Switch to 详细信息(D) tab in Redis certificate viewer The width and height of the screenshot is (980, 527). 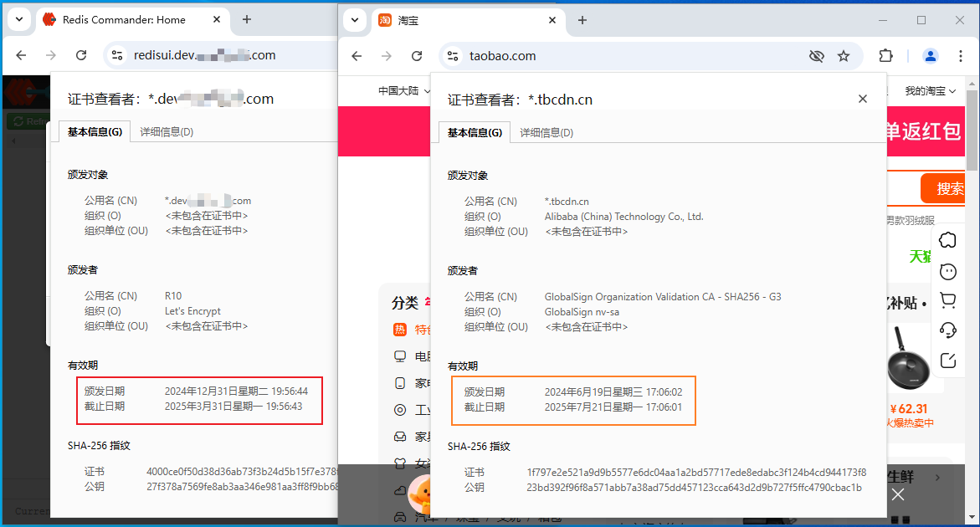tap(167, 132)
